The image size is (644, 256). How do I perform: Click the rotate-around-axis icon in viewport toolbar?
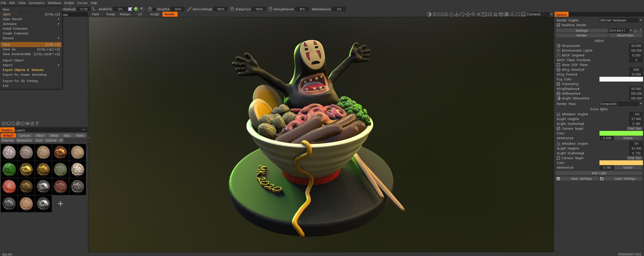[x=457, y=14]
